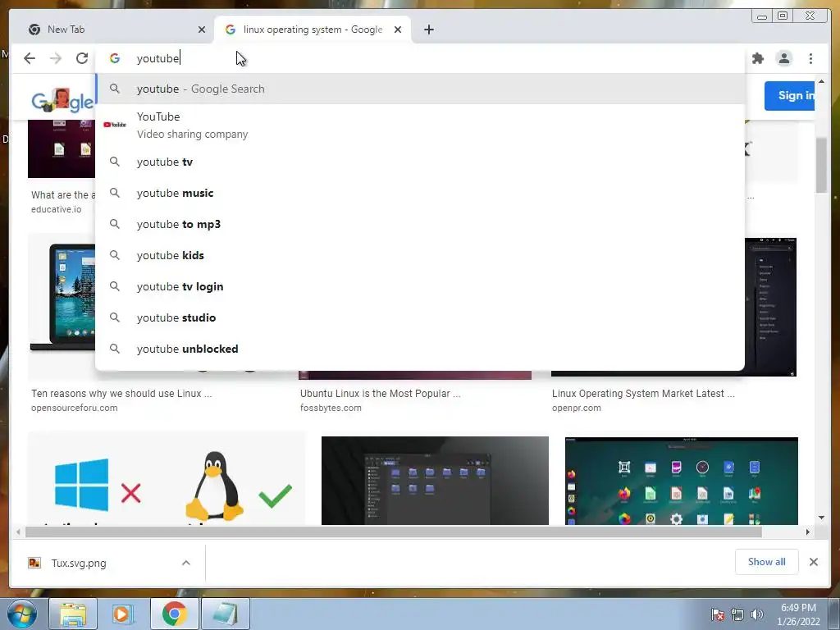Open the Windows Start menu
The height and width of the screenshot is (630, 840).
pyautogui.click(x=21, y=614)
